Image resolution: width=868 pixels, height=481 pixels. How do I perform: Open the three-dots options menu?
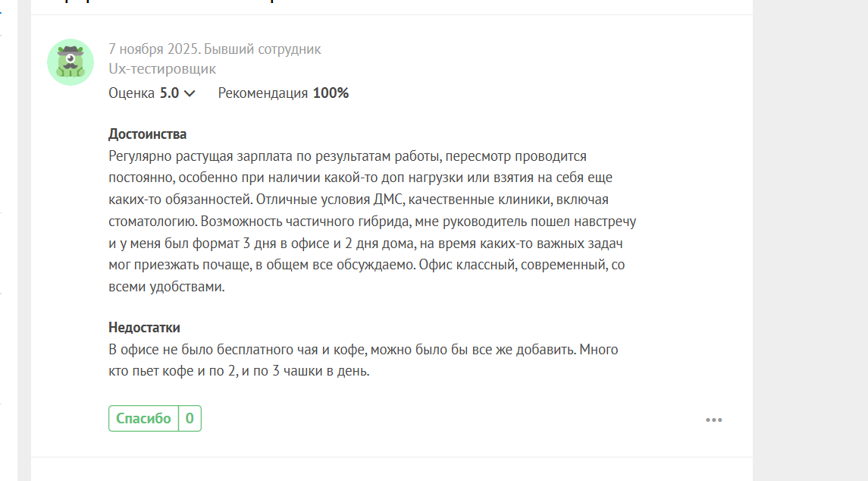click(713, 420)
